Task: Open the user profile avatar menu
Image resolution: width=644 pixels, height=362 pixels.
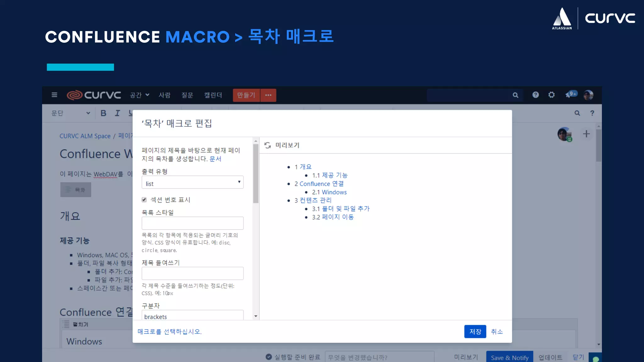Action: coord(588,95)
